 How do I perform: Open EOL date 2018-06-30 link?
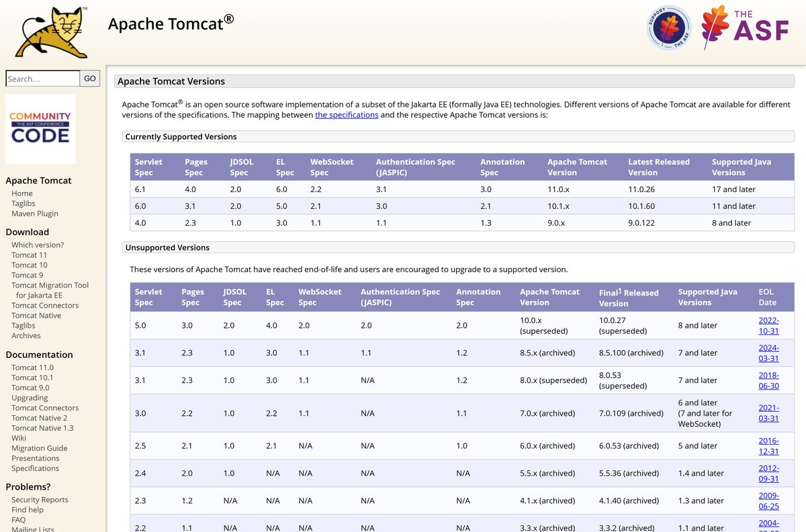tap(769, 380)
